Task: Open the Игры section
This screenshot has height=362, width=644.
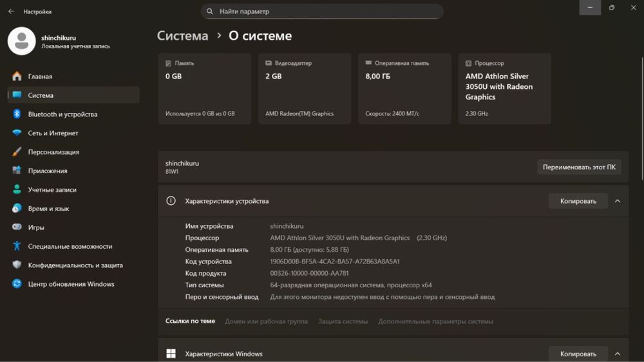Action: tap(73, 227)
